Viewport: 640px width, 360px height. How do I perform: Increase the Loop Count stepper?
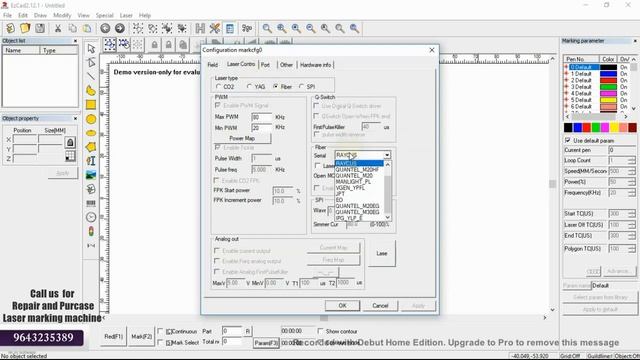[632, 159]
